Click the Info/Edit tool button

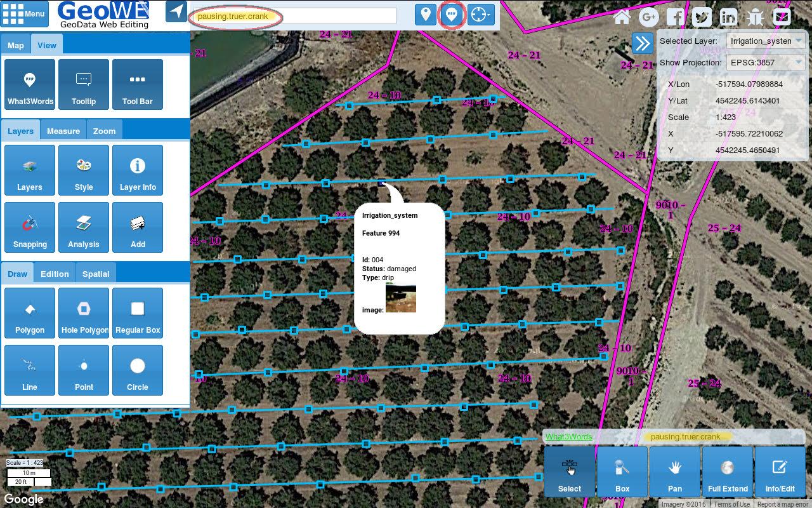point(780,472)
